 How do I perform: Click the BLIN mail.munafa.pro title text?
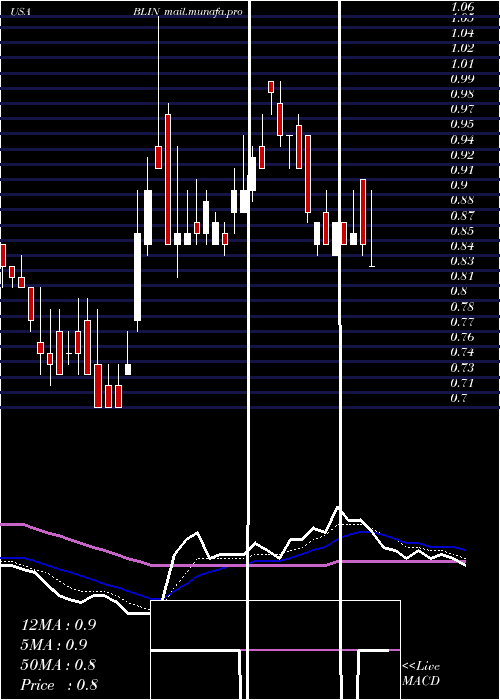coord(188,12)
